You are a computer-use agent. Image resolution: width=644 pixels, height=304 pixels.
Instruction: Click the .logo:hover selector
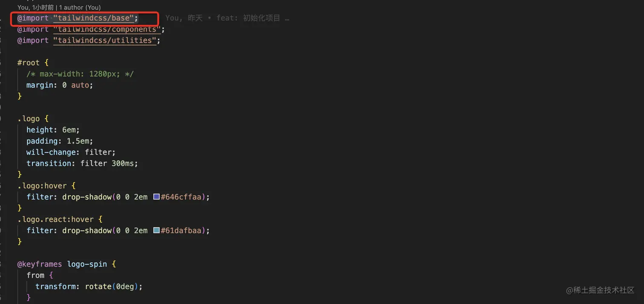pyautogui.click(x=42, y=186)
